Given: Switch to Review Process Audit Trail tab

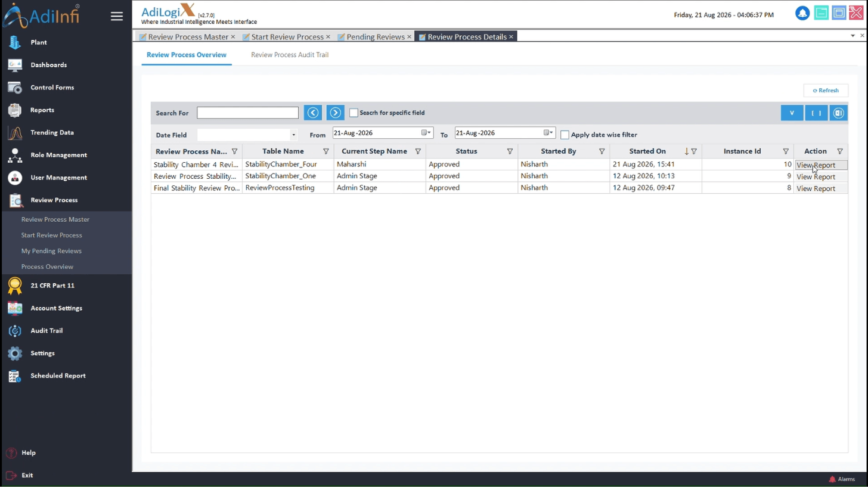Looking at the screenshot, I should pyautogui.click(x=290, y=55).
